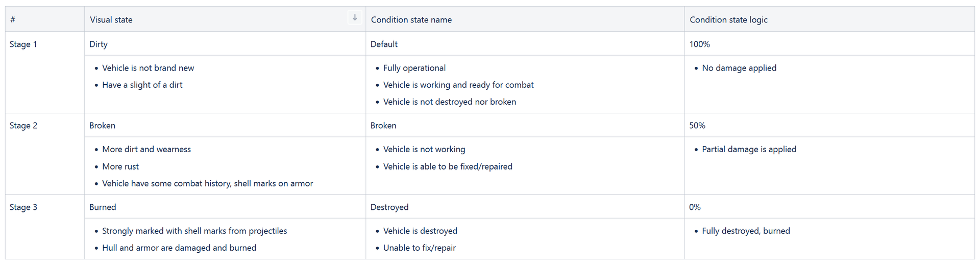The width and height of the screenshot is (980, 264).
Task: Click the sort arrow in Visual state header
Action: pyautogui.click(x=355, y=17)
